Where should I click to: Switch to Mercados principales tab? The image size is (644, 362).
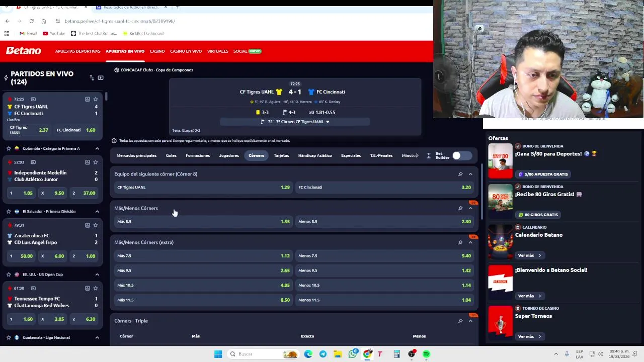(136, 155)
